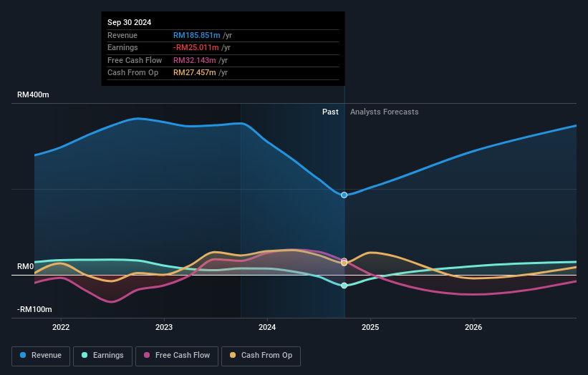
Task: Click the 'Revenue' row label in tooltip
Action: click(122, 35)
